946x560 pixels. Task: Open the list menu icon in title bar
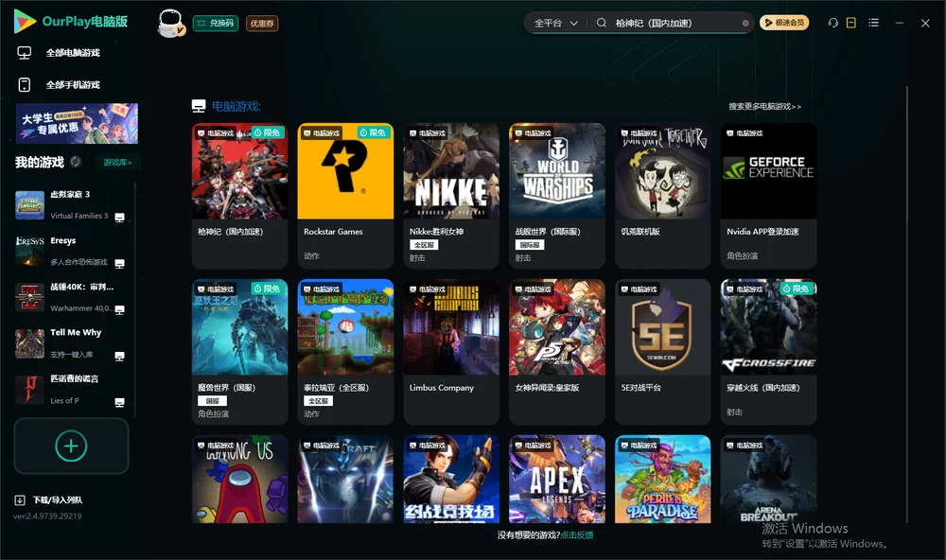873,23
